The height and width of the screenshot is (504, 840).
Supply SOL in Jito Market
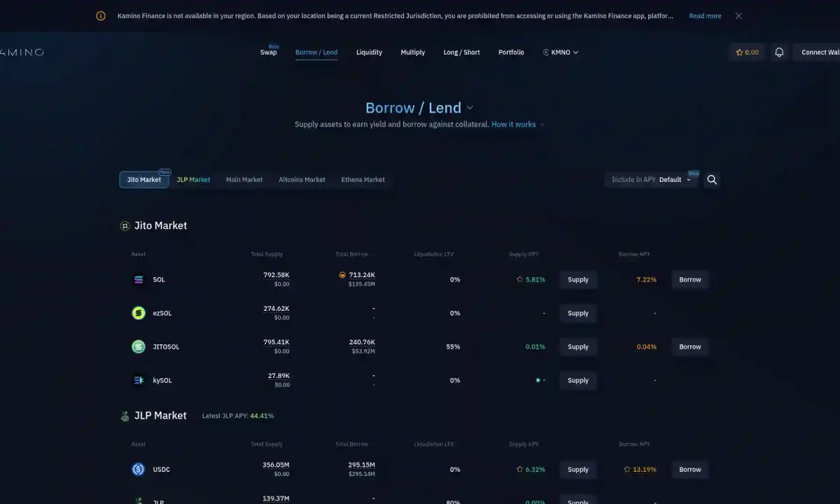577,279
